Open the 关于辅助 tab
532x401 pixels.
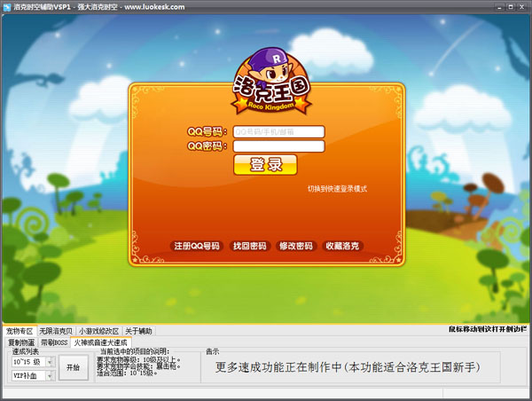tap(138, 331)
